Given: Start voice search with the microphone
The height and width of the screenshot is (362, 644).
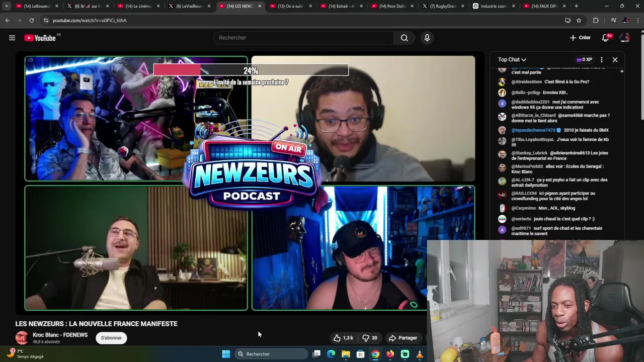Looking at the screenshot, I should [x=427, y=38].
